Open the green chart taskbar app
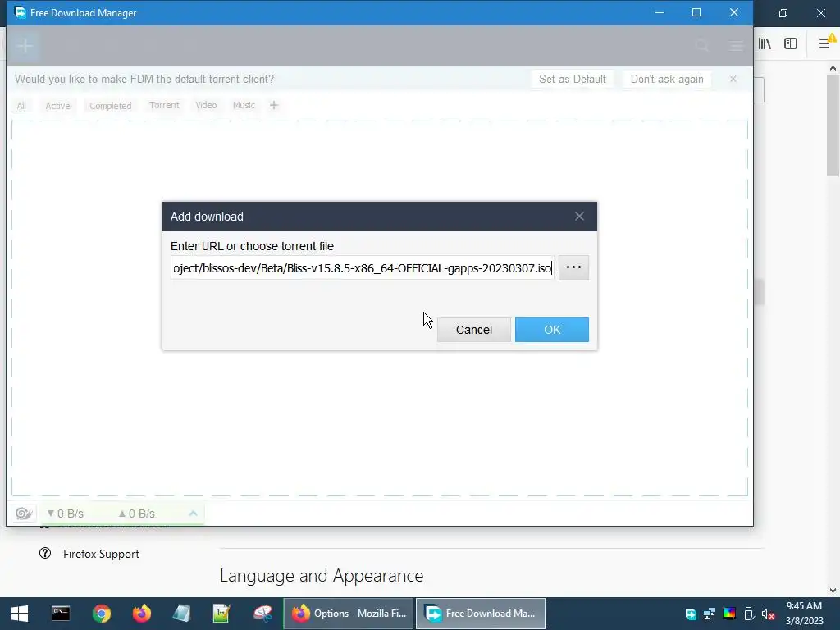This screenshot has width=840, height=630. [221, 614]
